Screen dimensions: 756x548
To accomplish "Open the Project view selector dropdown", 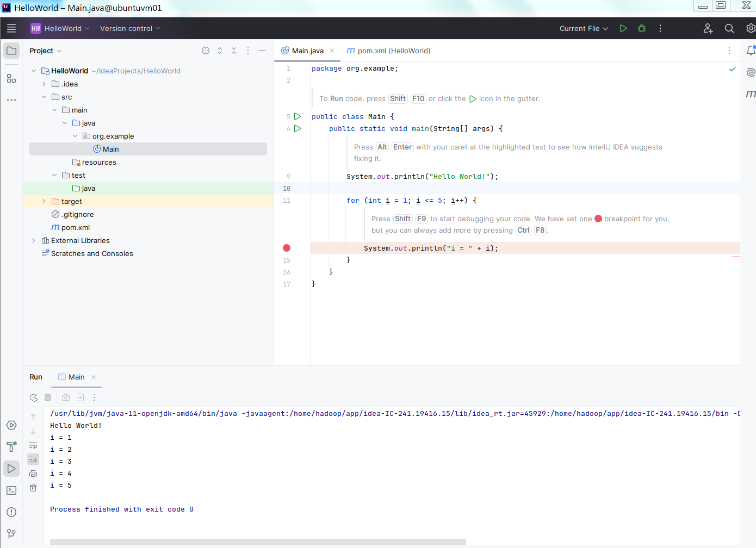I will tap(46, 51).
